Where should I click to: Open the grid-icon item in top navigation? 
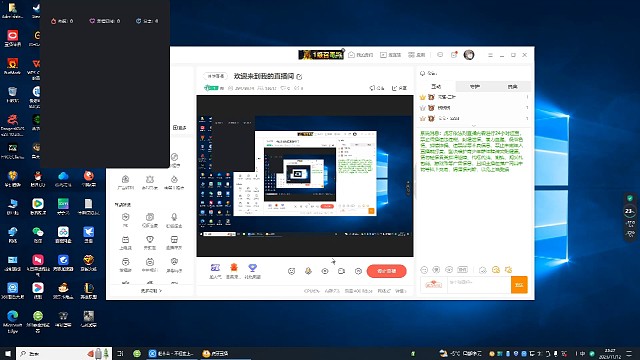[417, 55]
